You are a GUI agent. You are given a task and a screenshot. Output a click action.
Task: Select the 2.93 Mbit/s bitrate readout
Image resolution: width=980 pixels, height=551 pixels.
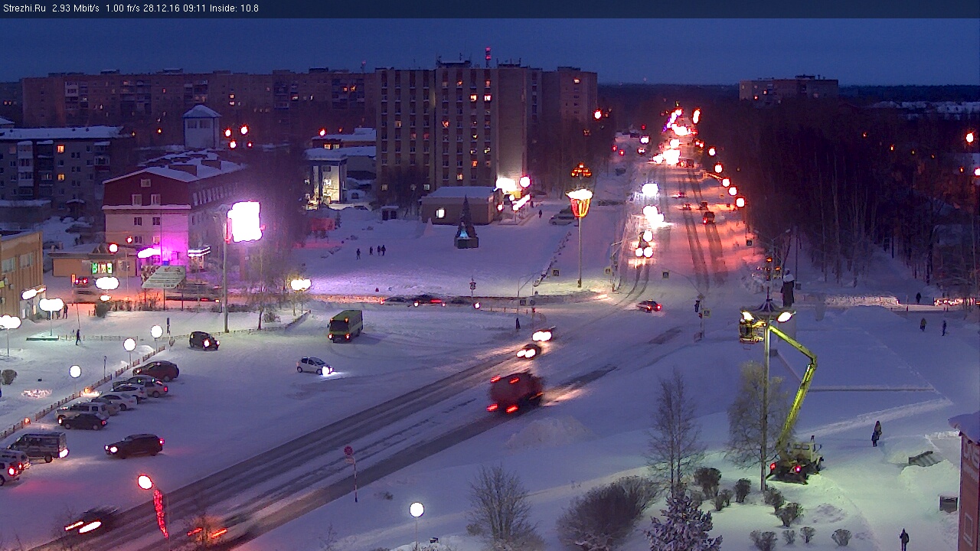(76, 8)
